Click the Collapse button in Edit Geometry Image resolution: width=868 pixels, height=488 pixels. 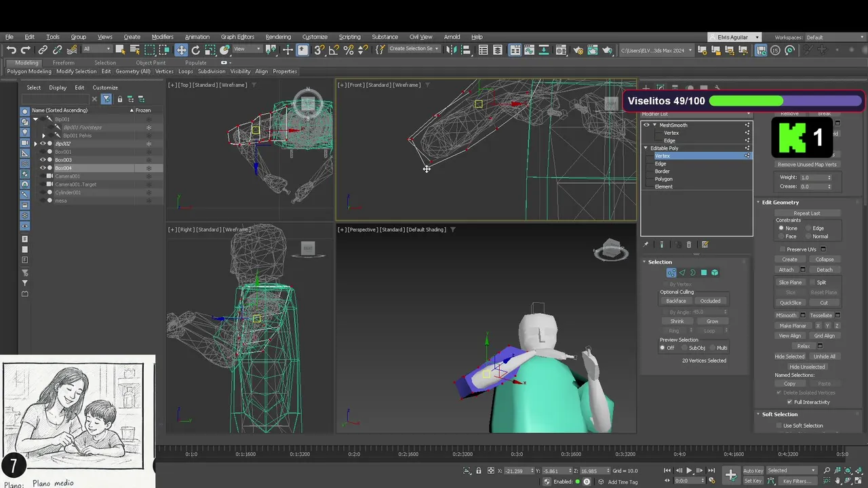(825, 260)
